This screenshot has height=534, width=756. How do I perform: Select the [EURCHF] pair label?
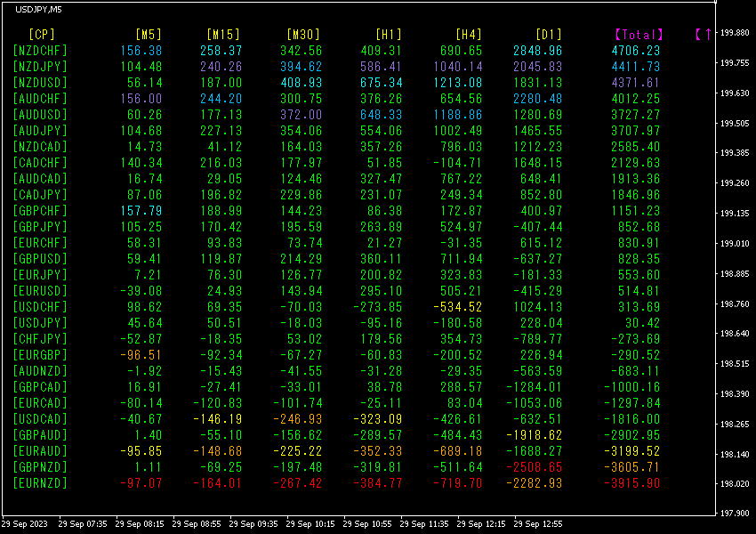coord(40,243)
